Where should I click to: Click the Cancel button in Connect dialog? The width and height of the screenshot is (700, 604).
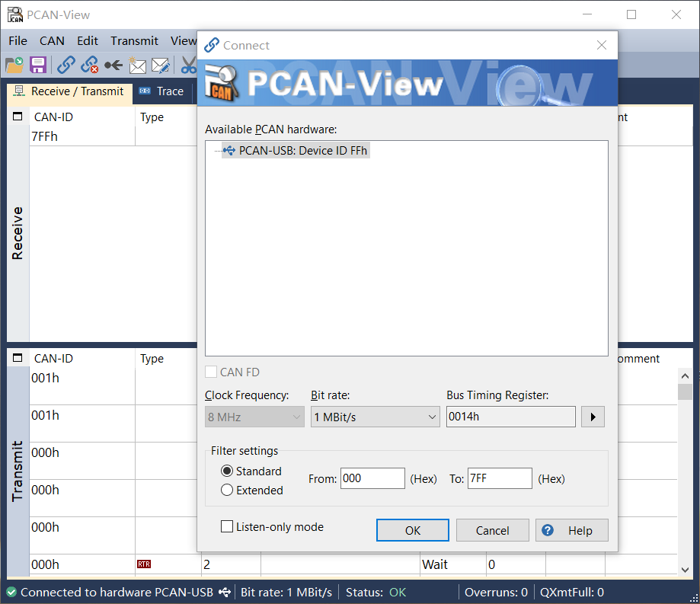coord(492,530)
